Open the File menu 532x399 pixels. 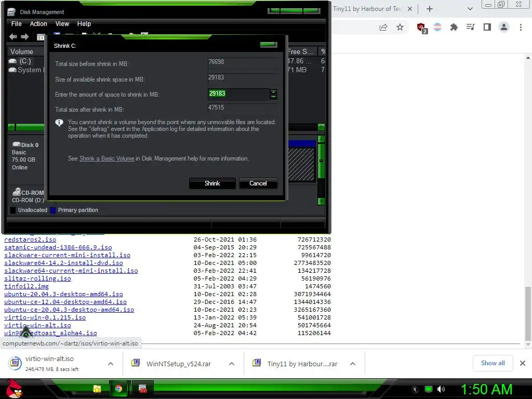click(x=16, y=24)
